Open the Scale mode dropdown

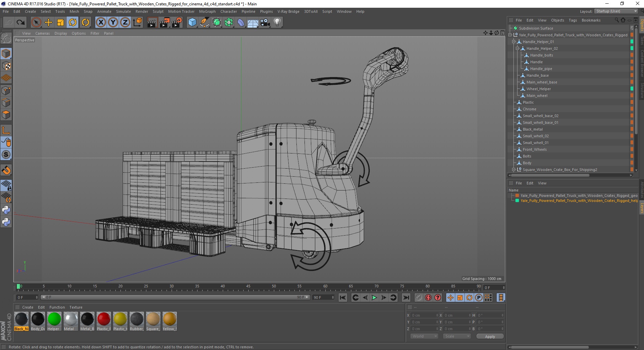coord(457,336)
